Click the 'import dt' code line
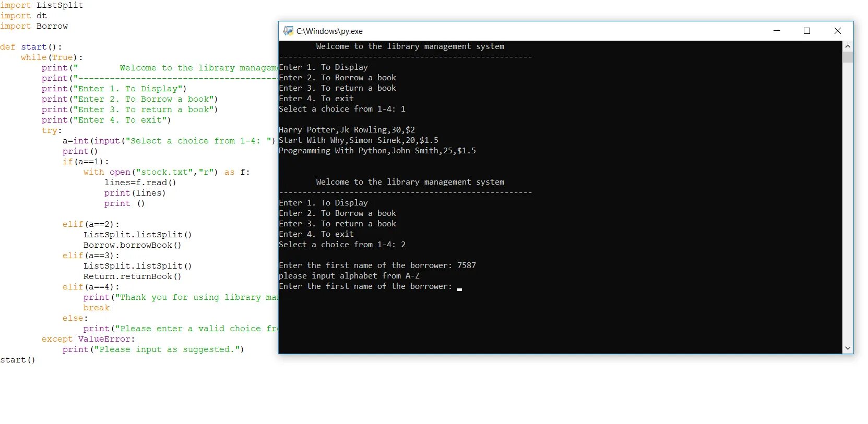This screenshot has width=868, height=424. [23, 16]
